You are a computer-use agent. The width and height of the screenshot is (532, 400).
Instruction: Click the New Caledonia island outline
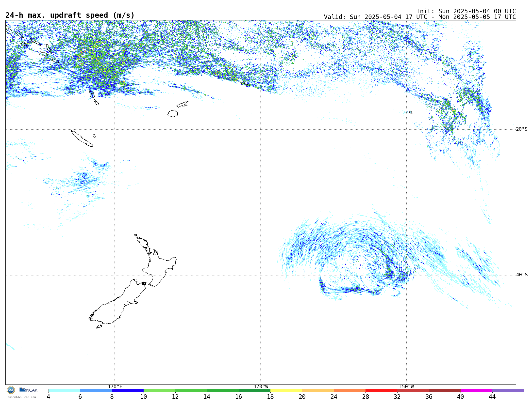coord(82,138)
